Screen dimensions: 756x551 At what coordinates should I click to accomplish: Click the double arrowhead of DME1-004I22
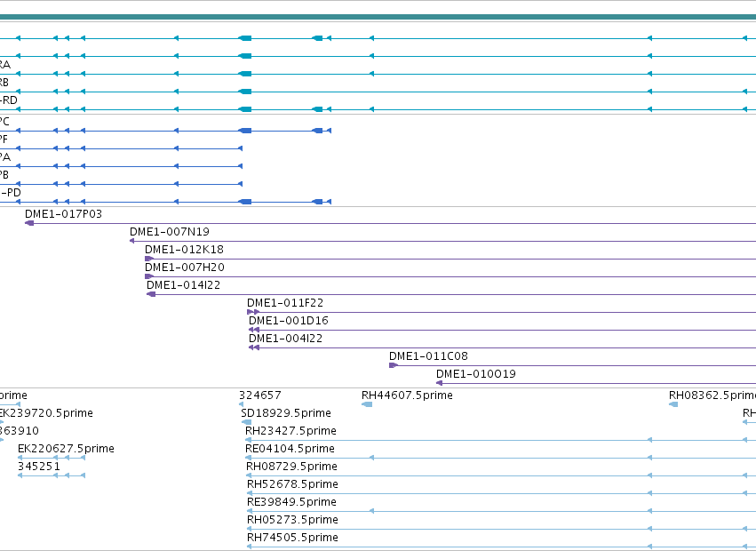coord(254,347)
